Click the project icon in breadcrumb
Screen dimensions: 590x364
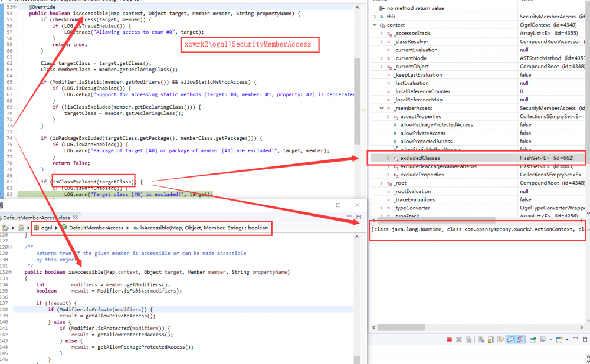[5, 228]
